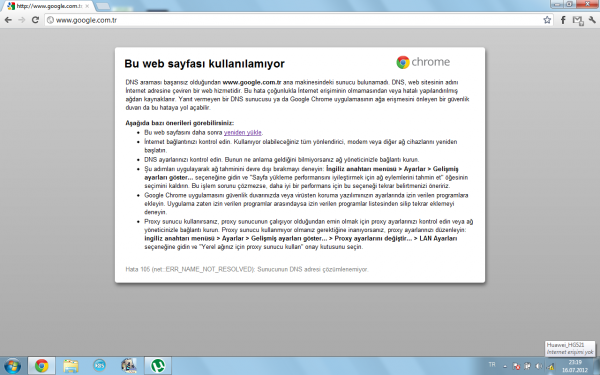Click the 'DNS ayarlarınızı kontrol edin' suggestion
Image resolution: width=600 pixels, height=375 pixels.
[x=282, y=160]
